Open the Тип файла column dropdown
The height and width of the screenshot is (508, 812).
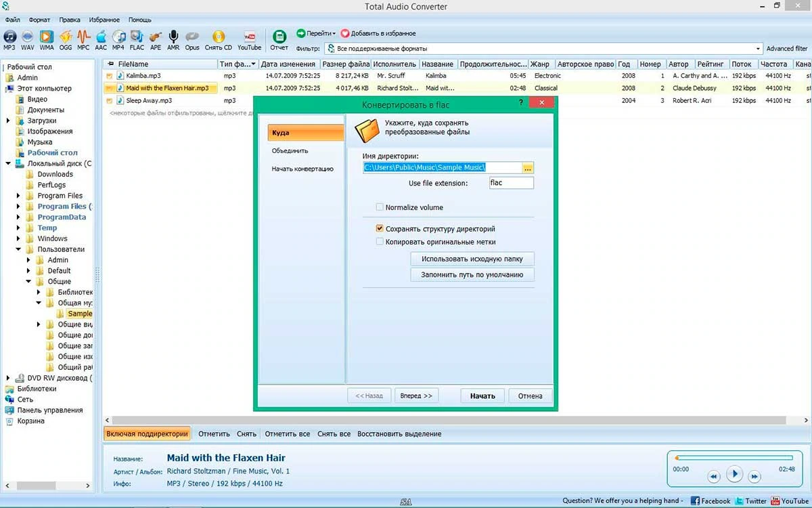click(x=253, y=64)
